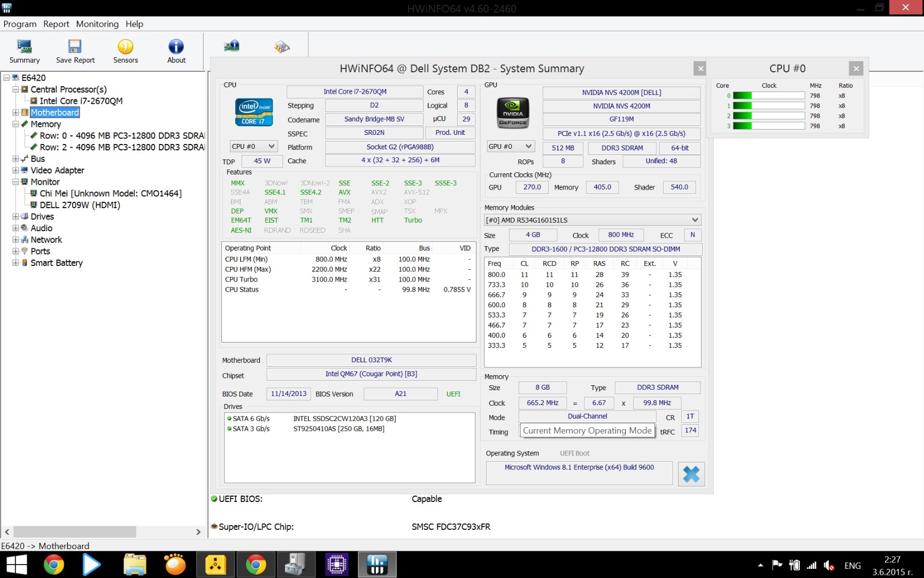This screenshot has height=578, width=924.
Task: Click the green indicator beside SATA 3 Gb/s
Action: click(229, 429)
